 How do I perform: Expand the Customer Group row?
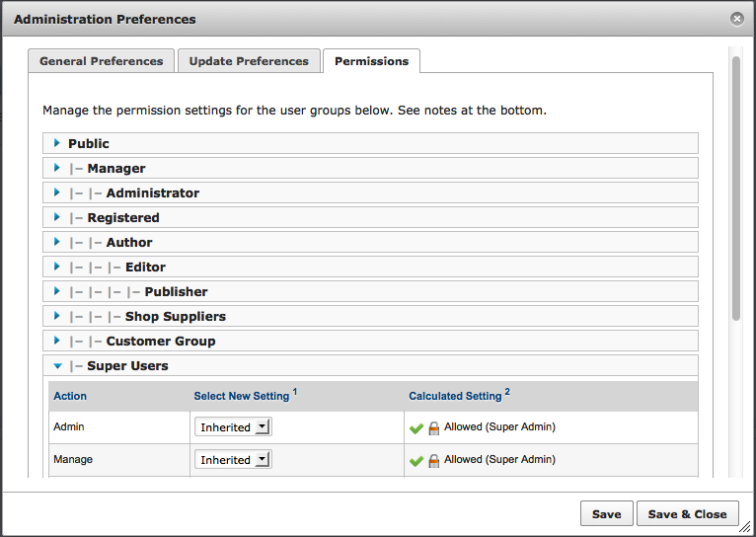(x=57, y=341)
